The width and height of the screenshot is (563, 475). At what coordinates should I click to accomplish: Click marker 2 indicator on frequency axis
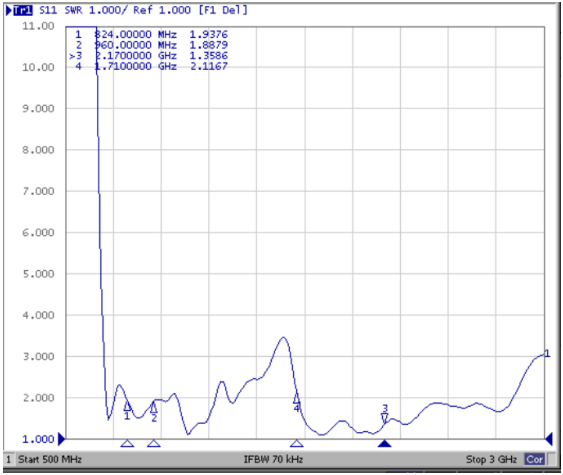coord(154,443)
